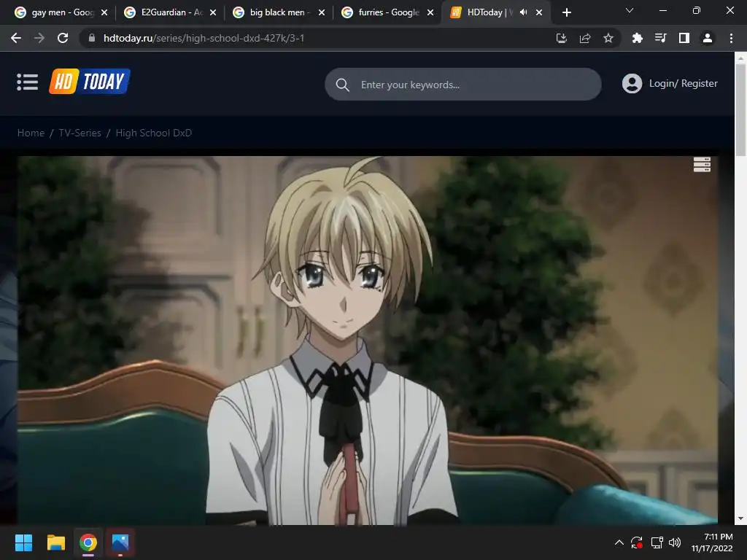Share this page icon

tap(585, 38)
